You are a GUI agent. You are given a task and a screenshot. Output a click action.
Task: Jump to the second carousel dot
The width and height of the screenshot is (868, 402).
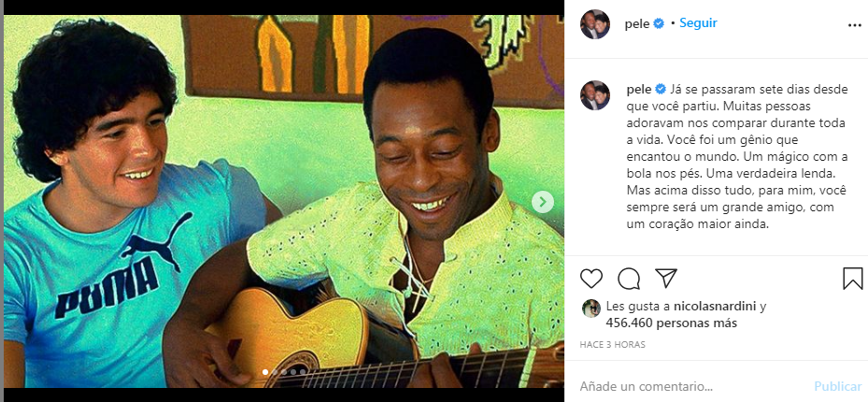(275, 372)
